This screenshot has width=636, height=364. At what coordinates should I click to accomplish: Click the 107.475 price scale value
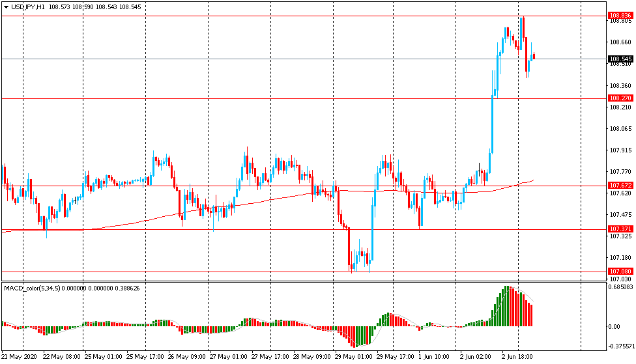point(620,214)
